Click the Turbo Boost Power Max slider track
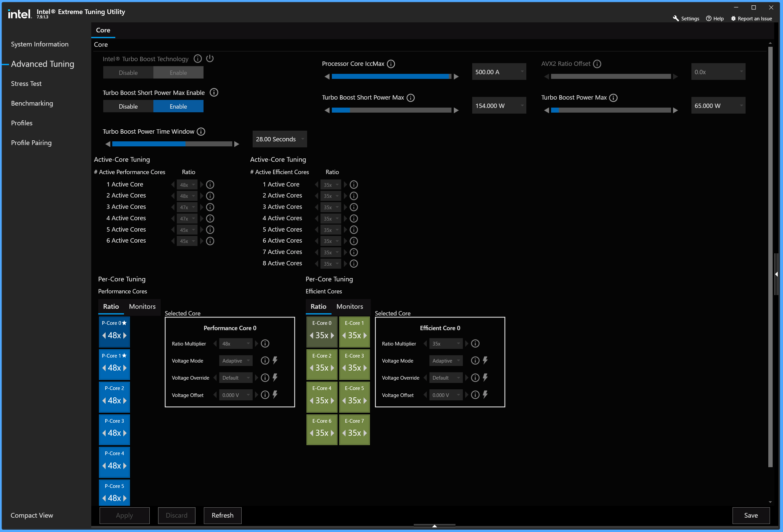The image size is (783, 532). click(x=611, y=110)
